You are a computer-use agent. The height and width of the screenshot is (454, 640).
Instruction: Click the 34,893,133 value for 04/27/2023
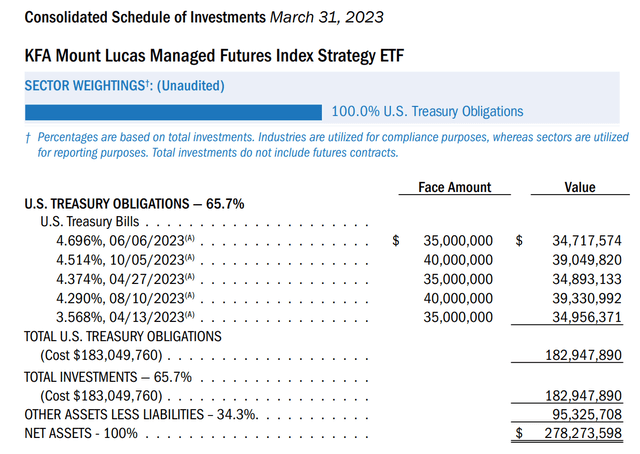coord(579,279)
